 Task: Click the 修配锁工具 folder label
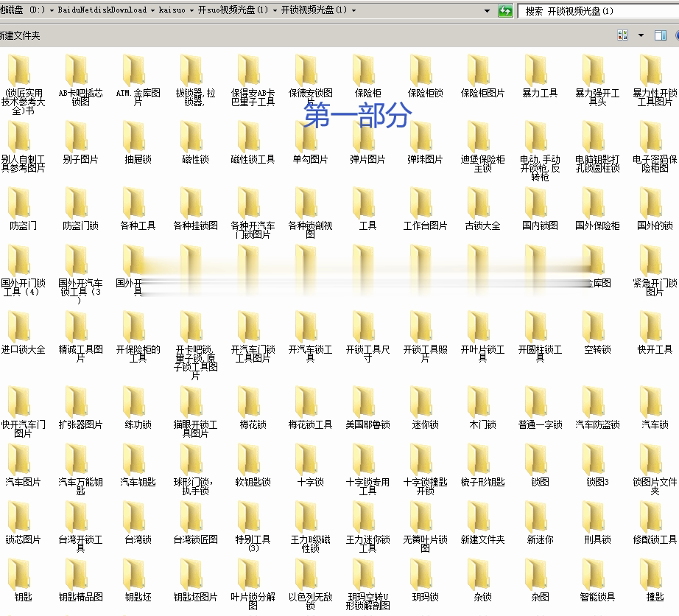(x=655, y=540)
